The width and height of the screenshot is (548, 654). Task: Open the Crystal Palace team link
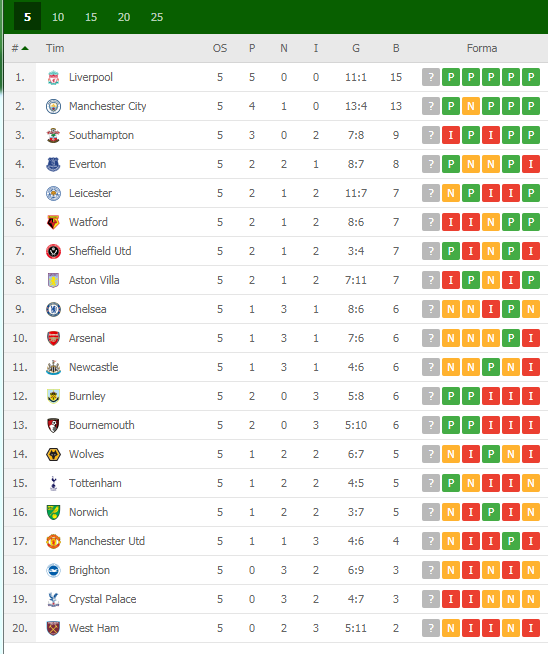click(x=103, y=599)
